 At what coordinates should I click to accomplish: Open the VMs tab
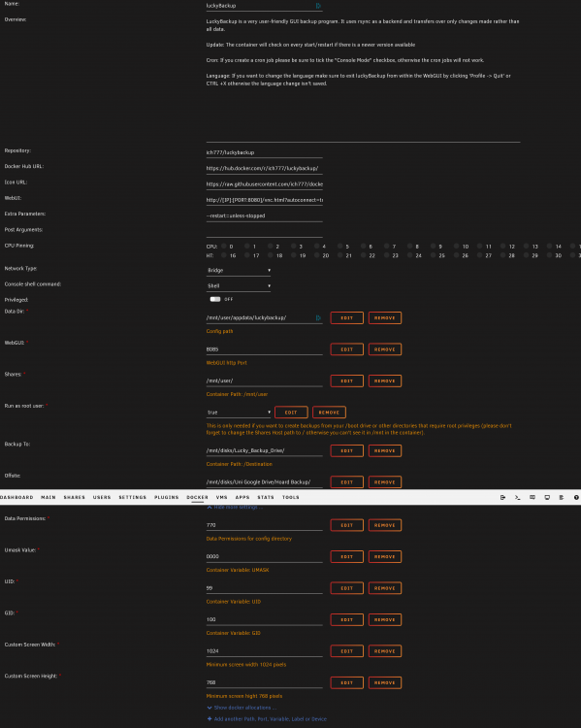(222, 497)
